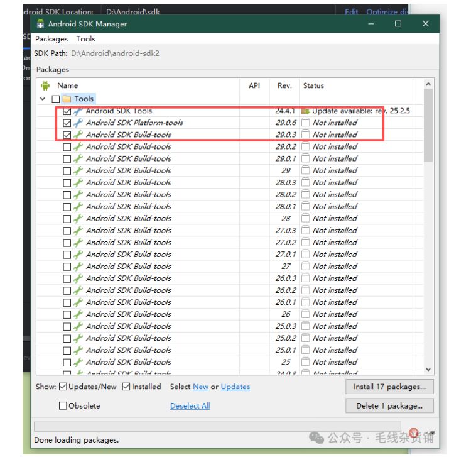This screenshot has width=476, height=457.
Task: Click scrollbar down arrow of package list
Action: [428, 370]
